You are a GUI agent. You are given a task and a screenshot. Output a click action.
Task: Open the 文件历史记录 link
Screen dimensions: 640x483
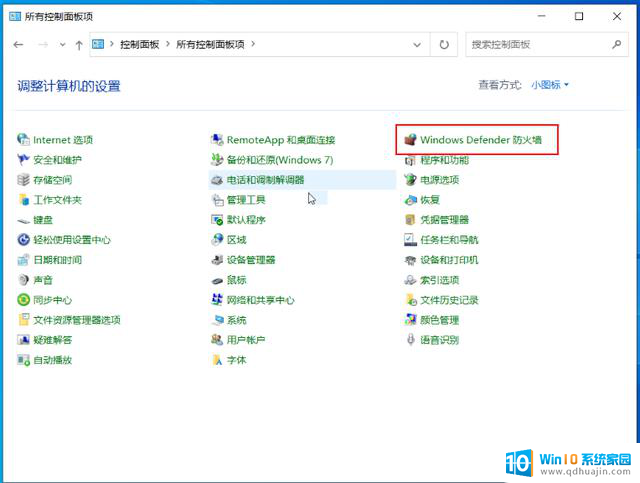tap(449, 300)
